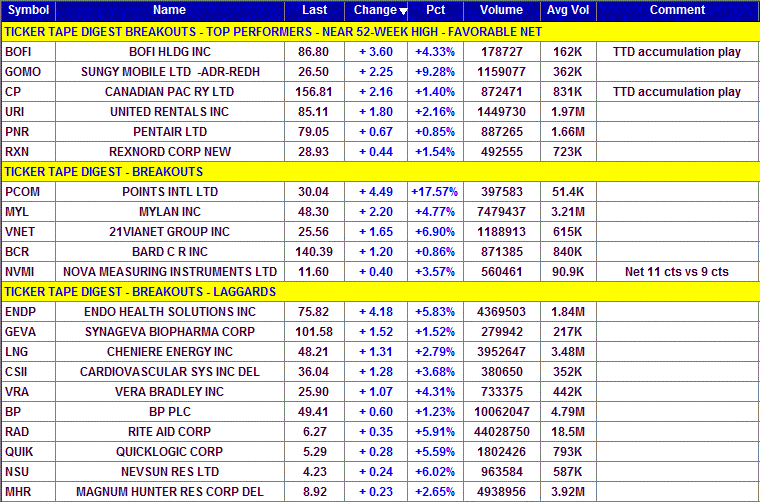Click the VRA symbol cell
Screen dimensions: 760x502
(x=28, y=392)
